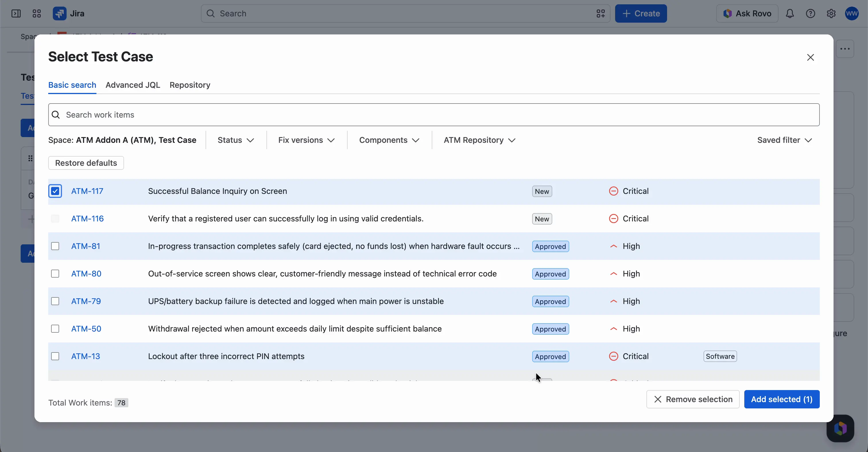This screenshot has height=452, width=868.
Task: Click the Critical priority icon of ATM-117
Action: [614, 191]
